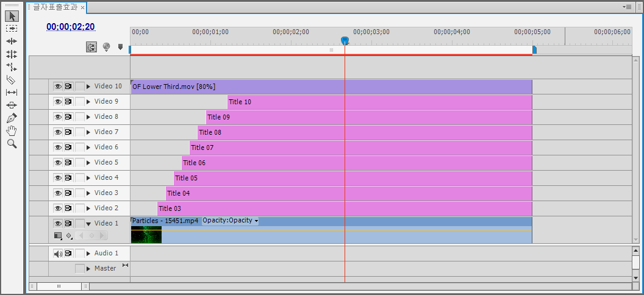The width and height of the screenshot is (644, 295).
Task: Hide Video 1 track output eye
Action: (58, 223)
